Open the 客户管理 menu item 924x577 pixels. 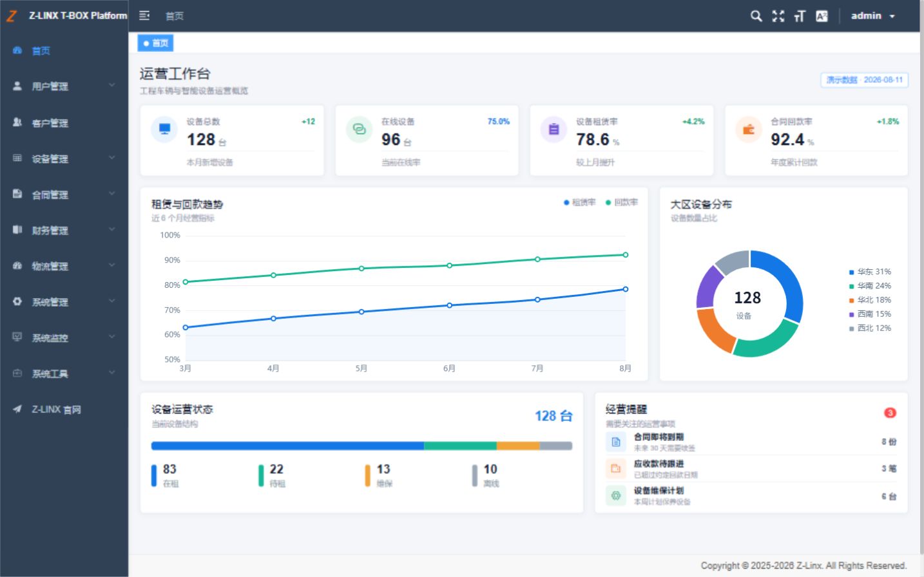click(64, 122)
